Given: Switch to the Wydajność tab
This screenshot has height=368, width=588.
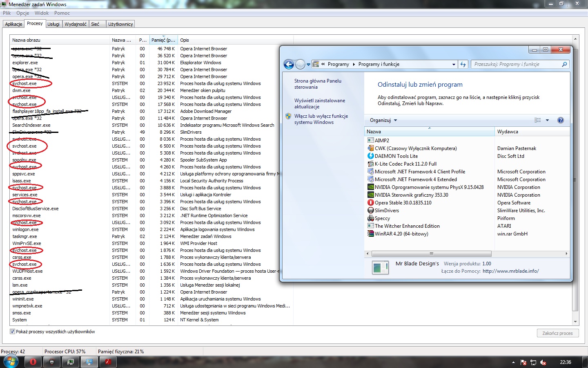Looking at the screenshot, I should pyautogui.click(x=76, y=24).
